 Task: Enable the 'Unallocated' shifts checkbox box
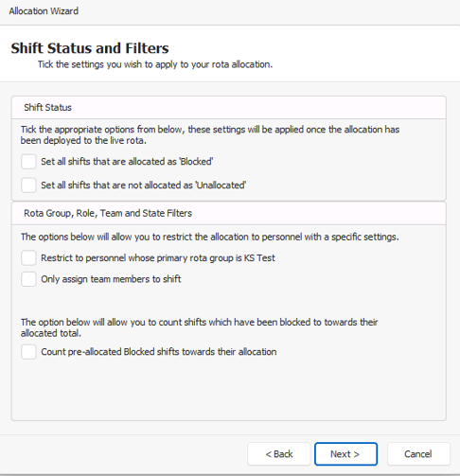(x=28, y=185)
